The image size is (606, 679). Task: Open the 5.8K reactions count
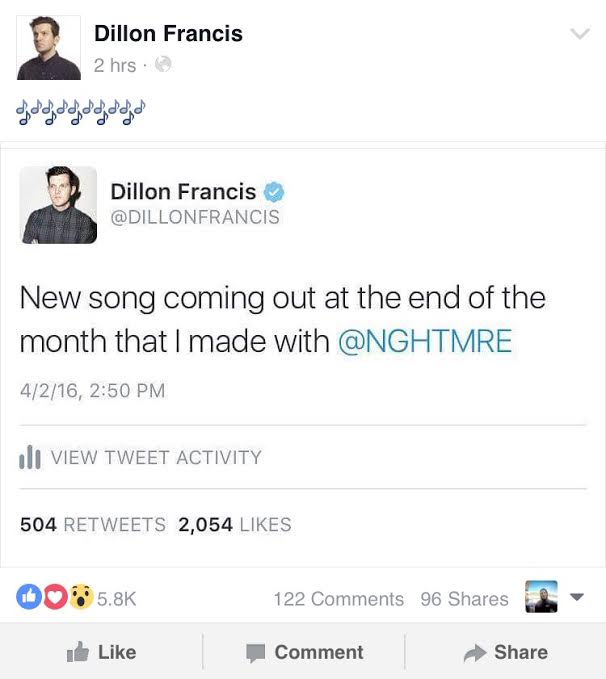pos(117,599)
